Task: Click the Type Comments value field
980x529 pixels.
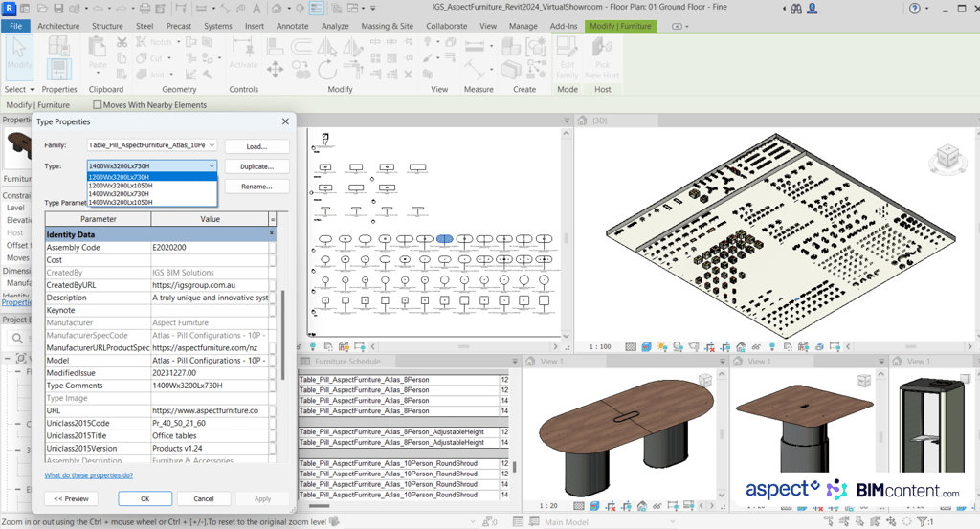Action: (x=210, y=386)
